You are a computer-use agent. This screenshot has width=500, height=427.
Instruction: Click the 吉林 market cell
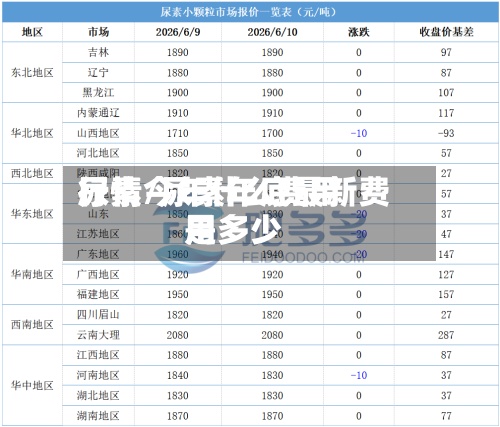point(98,52)
